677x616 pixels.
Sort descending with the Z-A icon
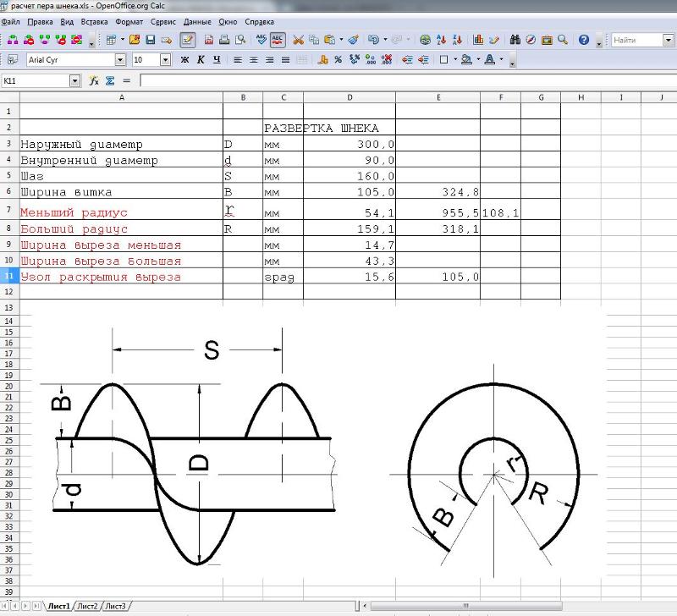(457, 40)
